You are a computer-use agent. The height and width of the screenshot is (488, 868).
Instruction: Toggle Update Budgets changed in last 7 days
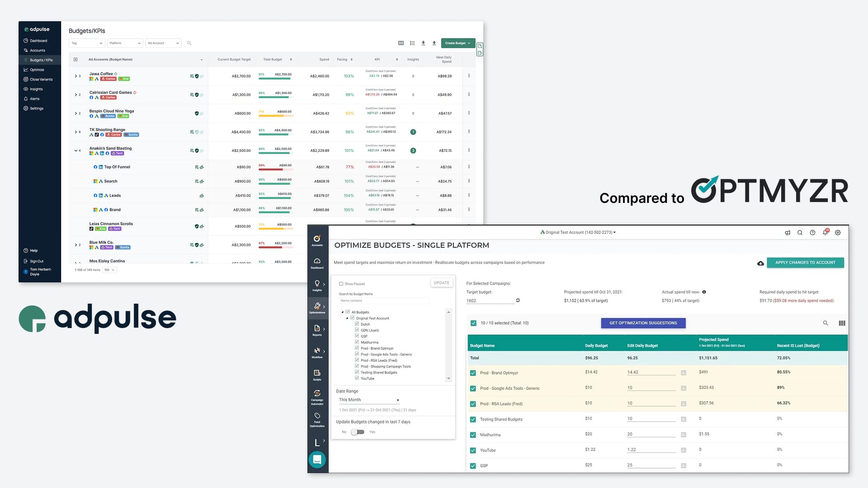(x=358, y=432)
